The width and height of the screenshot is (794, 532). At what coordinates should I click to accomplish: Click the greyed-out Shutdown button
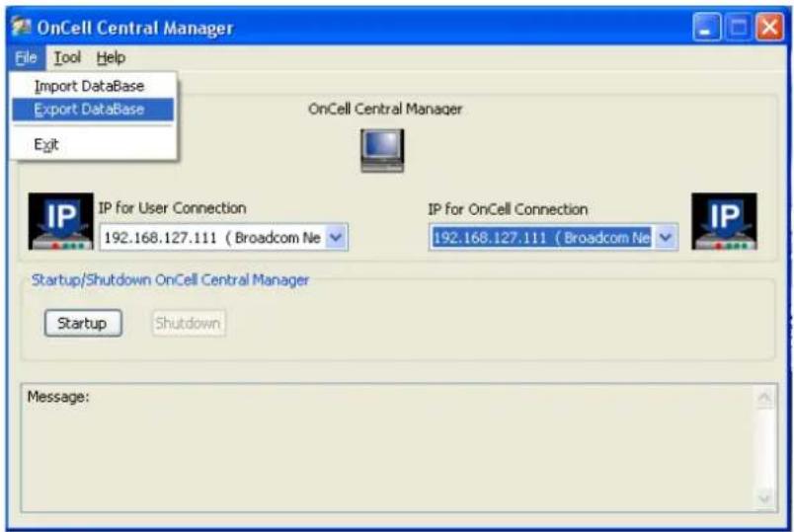(189, 323)
